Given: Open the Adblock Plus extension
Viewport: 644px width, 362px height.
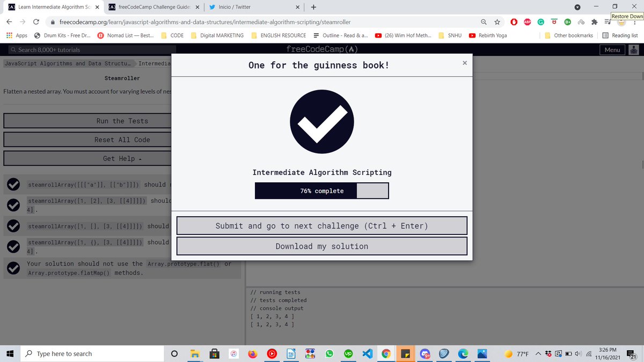Looking at the screenshot, I should click(528, 22).
